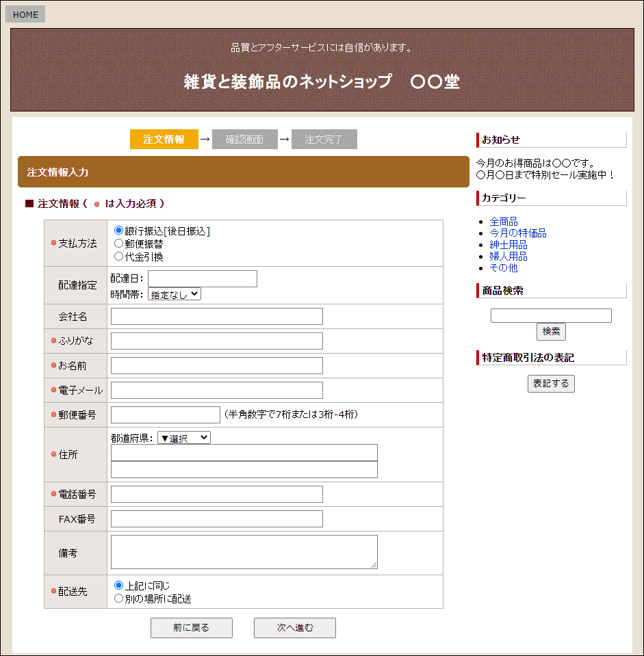
Task: Click the 注文情報 step tab
Action: [164, 140]
